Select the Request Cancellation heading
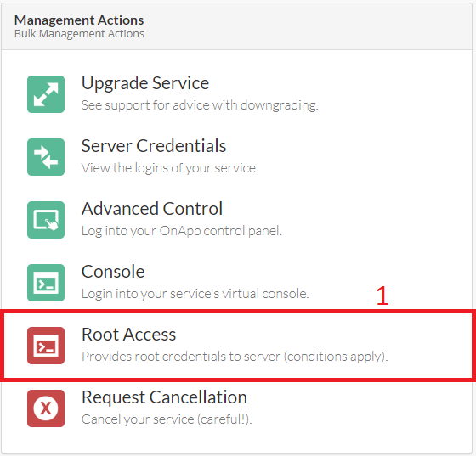This screenshot has width=476, height=456. [x=164, y=397]
